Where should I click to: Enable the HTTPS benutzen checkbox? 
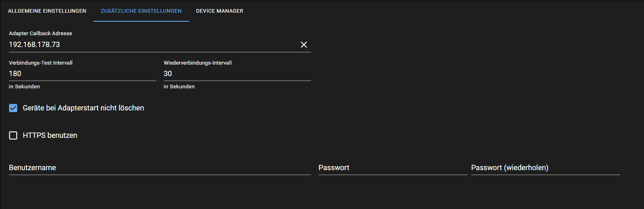click(x=13, y=135)
